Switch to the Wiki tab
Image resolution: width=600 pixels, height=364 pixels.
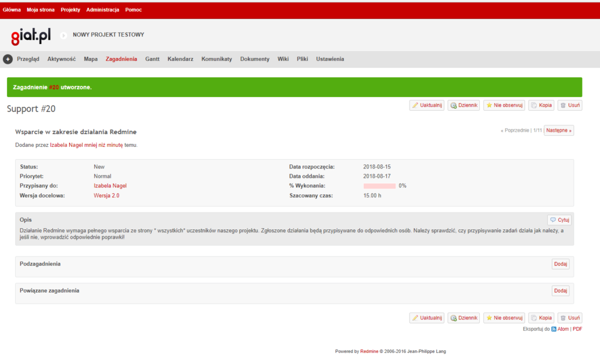283,59
